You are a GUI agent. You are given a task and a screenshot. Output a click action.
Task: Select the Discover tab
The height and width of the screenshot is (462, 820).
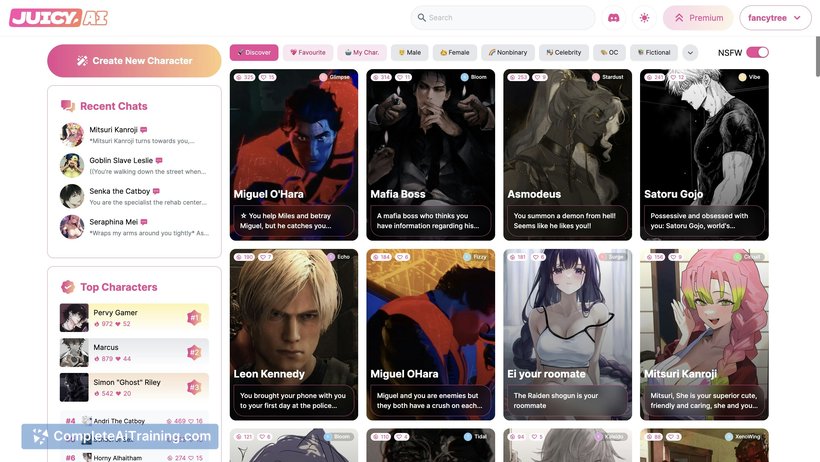[254, 52]
